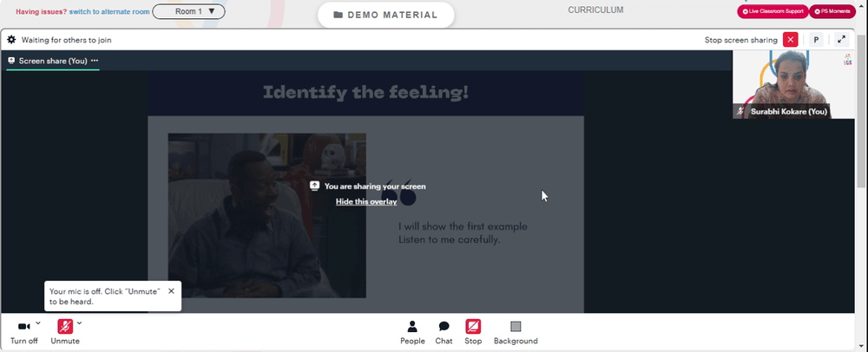Open the Chat panel
This screenshot has width=868, height=352.
[444, 333]
